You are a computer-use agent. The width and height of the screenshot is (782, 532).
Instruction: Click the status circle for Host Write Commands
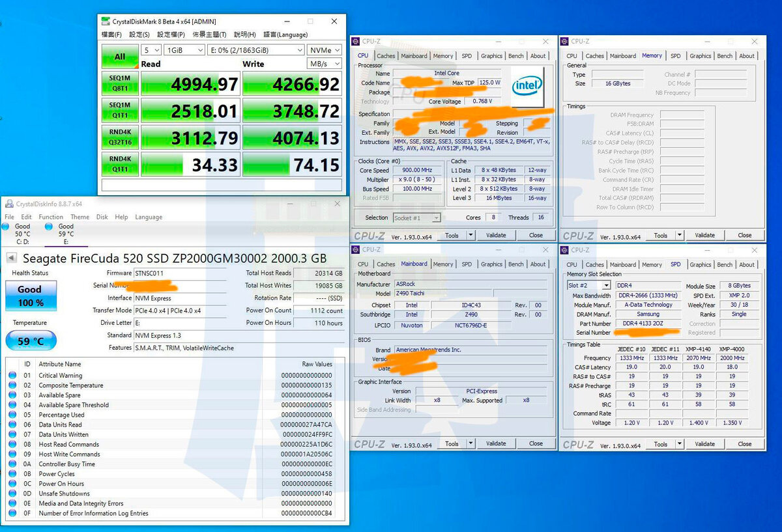coord(12,454)
